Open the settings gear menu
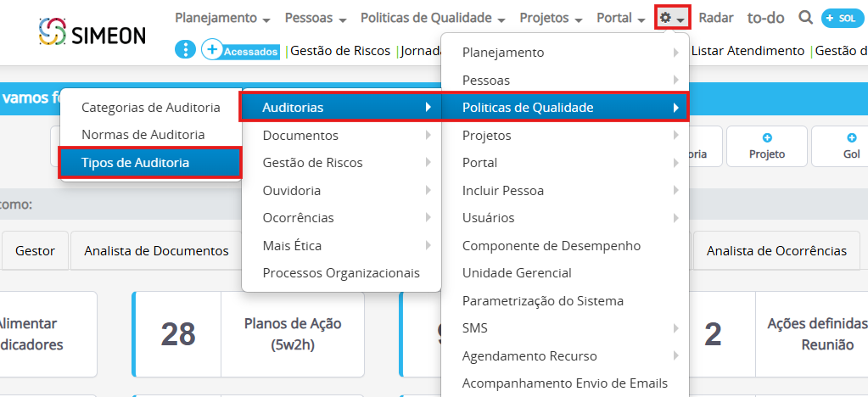Image resolution: width=868 pixels, height=397 pixels. coord(672,18)
